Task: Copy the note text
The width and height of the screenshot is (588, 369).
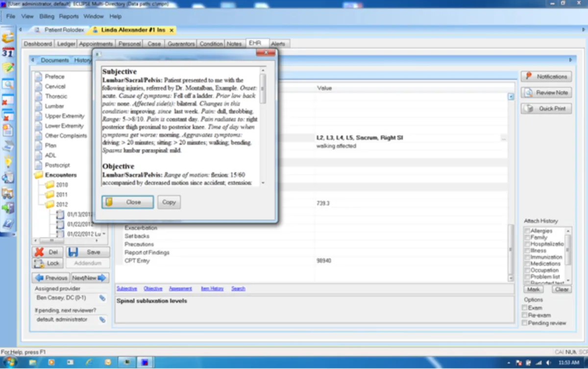Action: click(x=169, y=202)
